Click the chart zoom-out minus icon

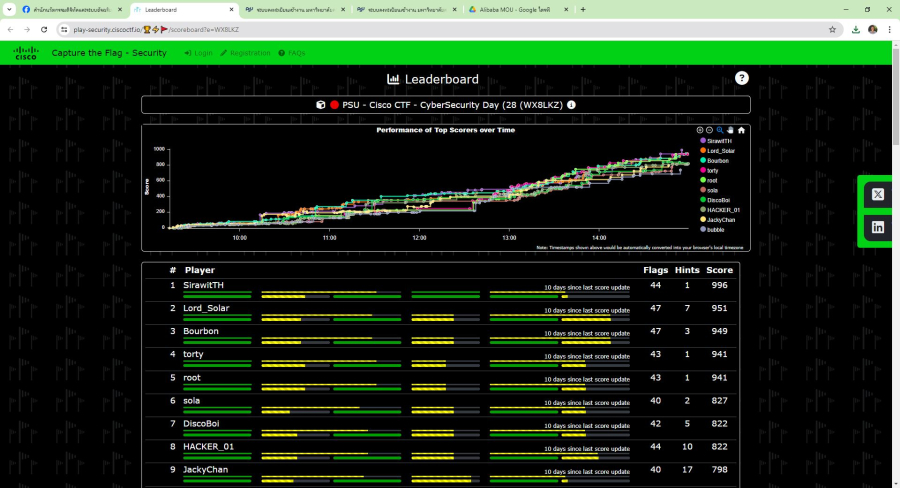click(710, 130)
